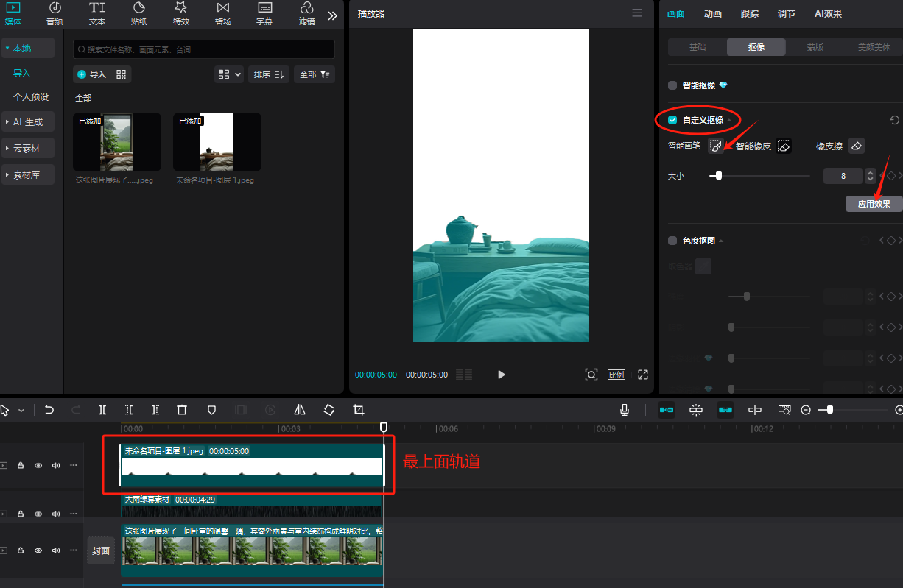Click the 导入 import button

[x=92, y=74]
